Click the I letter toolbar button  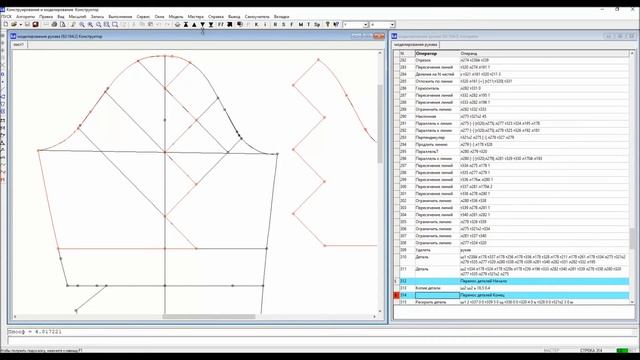[x=265, y=24]
